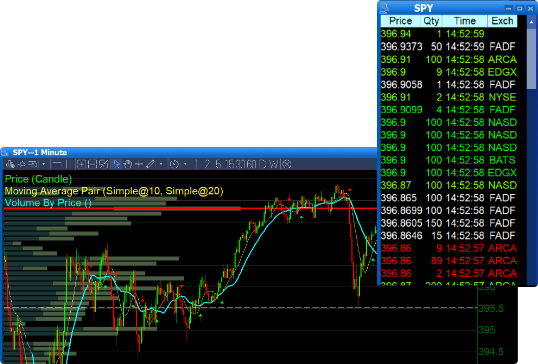Select the 396.8699 FADF trade row

[x=449, y=210]
